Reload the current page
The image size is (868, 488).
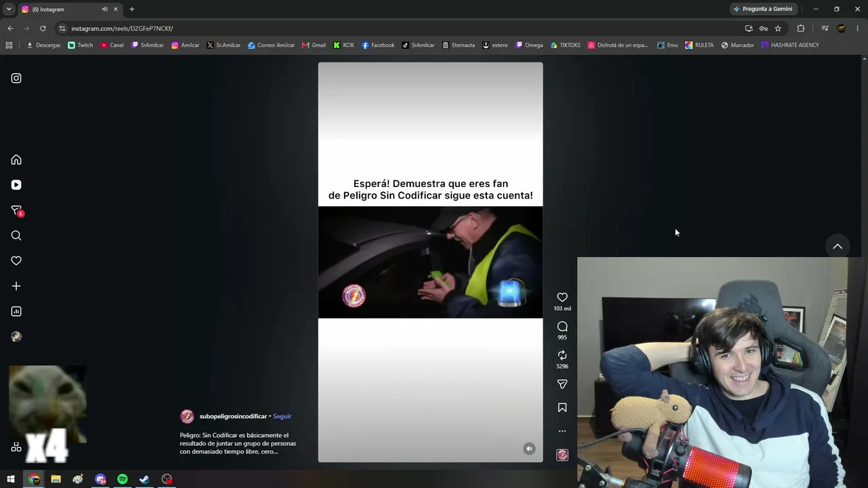pyautogui.click(x=43, y=28)
